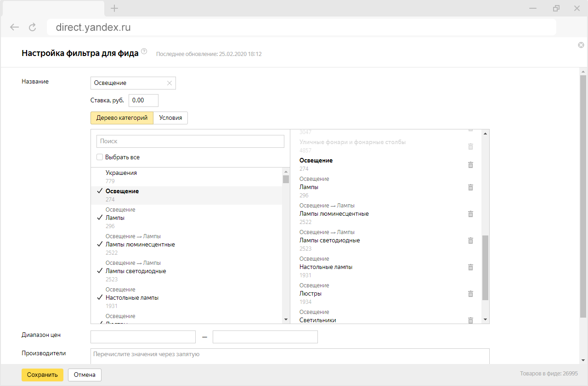Uncheck Освещение 274 in category tree
Viewport: 588px width, 386px height.
[x=100, y=191]
